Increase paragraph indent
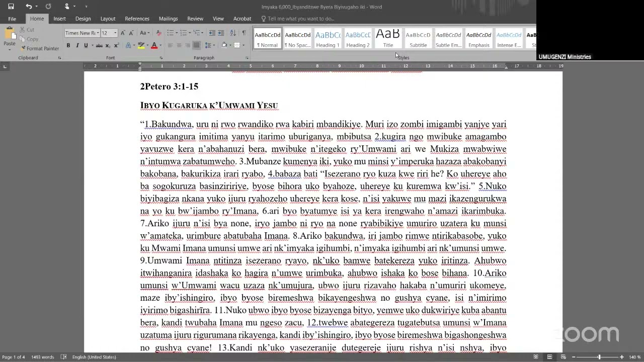Viewport: 644px width, 362px height. click(x=221, y=33)
